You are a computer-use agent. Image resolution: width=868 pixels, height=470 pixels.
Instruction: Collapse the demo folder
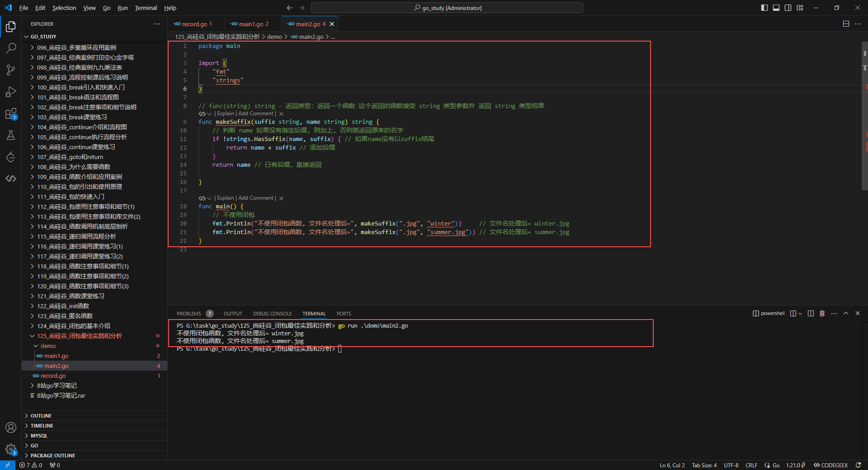[94, 346]
